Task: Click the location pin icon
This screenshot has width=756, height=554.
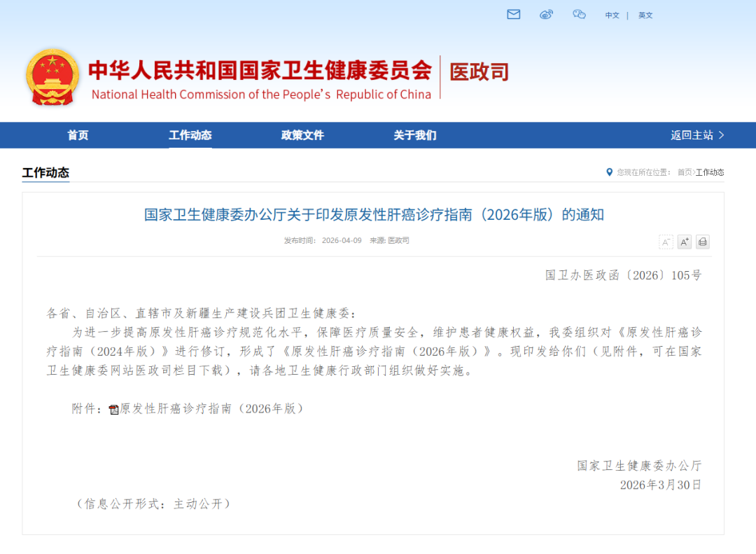Action: coord(610,172)
